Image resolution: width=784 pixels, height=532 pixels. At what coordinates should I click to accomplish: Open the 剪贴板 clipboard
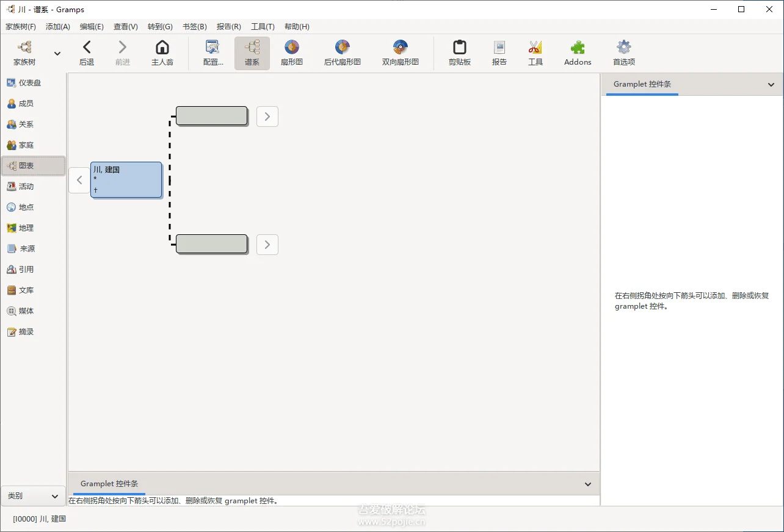point(459,52)
